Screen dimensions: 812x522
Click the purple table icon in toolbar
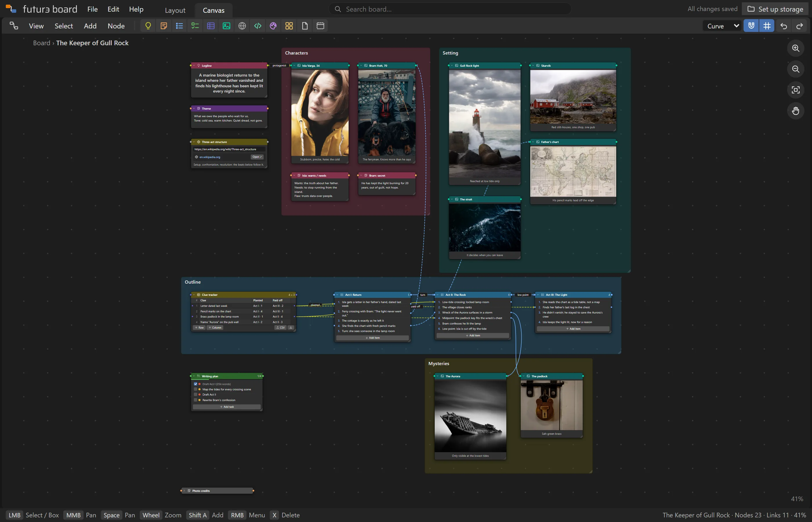click(x=211, y=26)
